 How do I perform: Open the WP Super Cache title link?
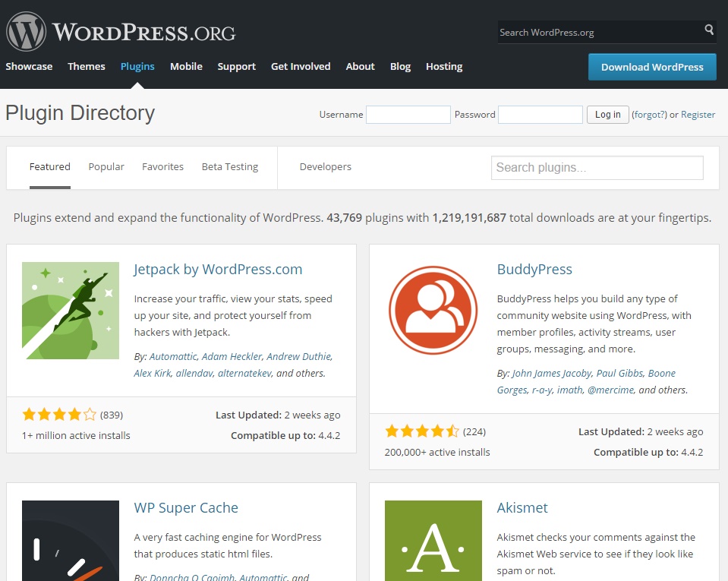[186, 507]
